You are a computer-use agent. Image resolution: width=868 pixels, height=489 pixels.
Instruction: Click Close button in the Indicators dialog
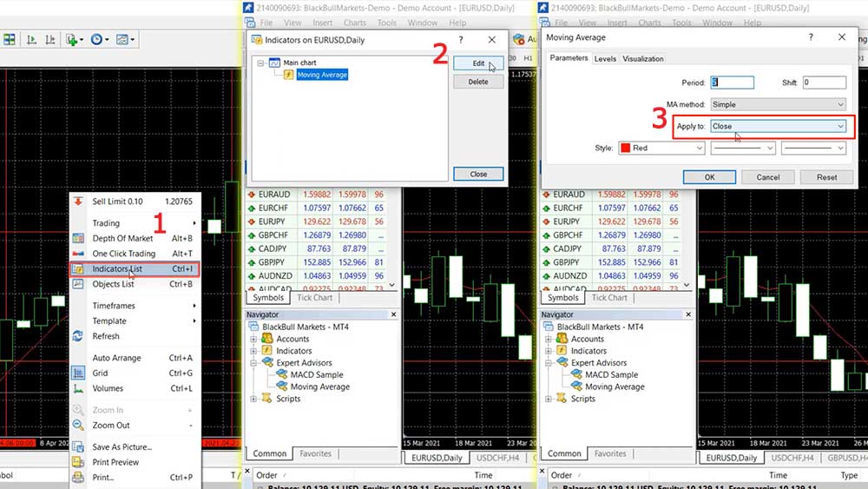tap(478, 174)
